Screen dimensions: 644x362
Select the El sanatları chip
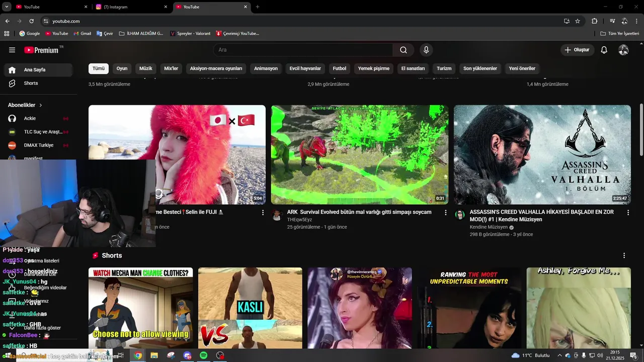tap(413, 68)
